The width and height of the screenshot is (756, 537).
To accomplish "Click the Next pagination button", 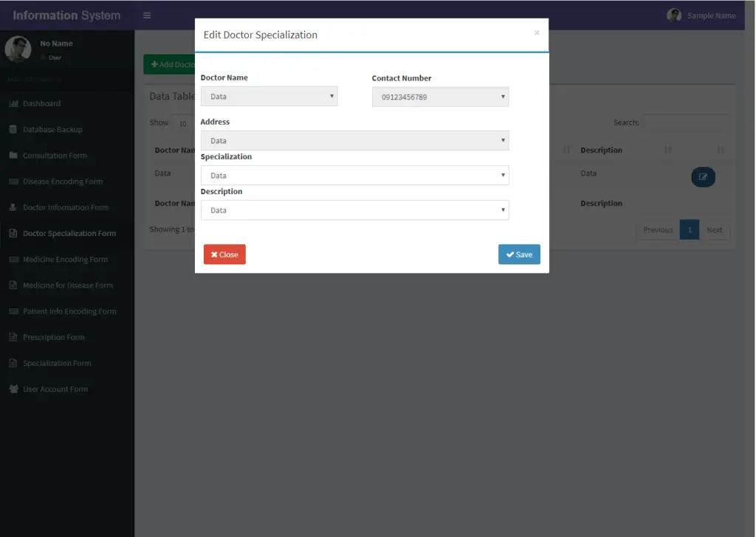I will (x=715, y=229).
